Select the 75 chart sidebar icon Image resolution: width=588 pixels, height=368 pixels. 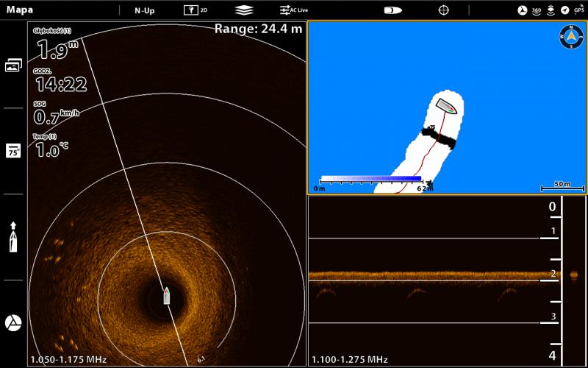pos(13,151)
